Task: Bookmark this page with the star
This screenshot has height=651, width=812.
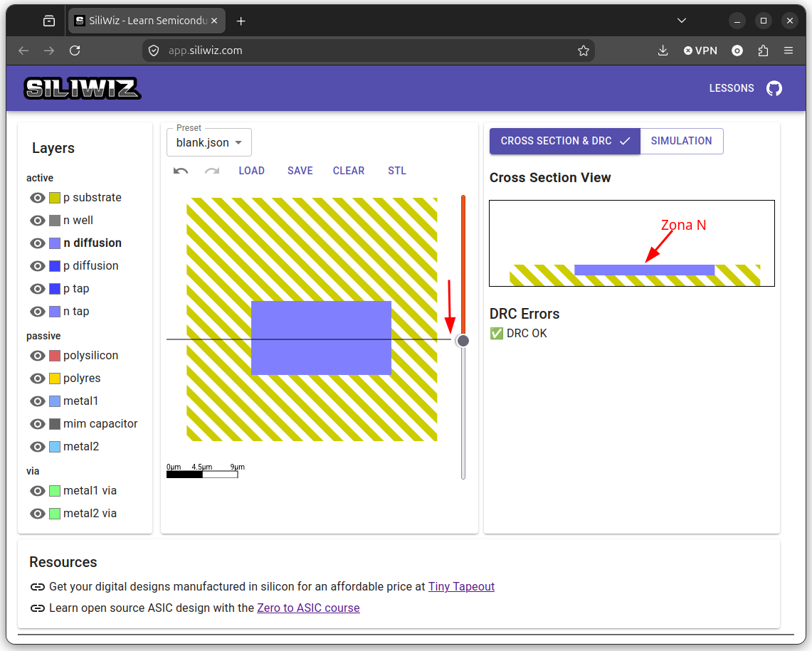Action: (x=584, y=51)
